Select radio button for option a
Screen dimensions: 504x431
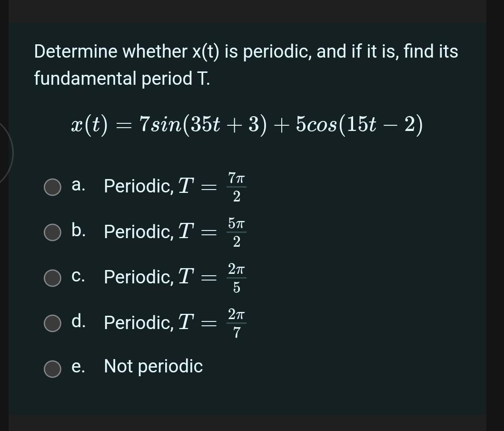[52, 187]
